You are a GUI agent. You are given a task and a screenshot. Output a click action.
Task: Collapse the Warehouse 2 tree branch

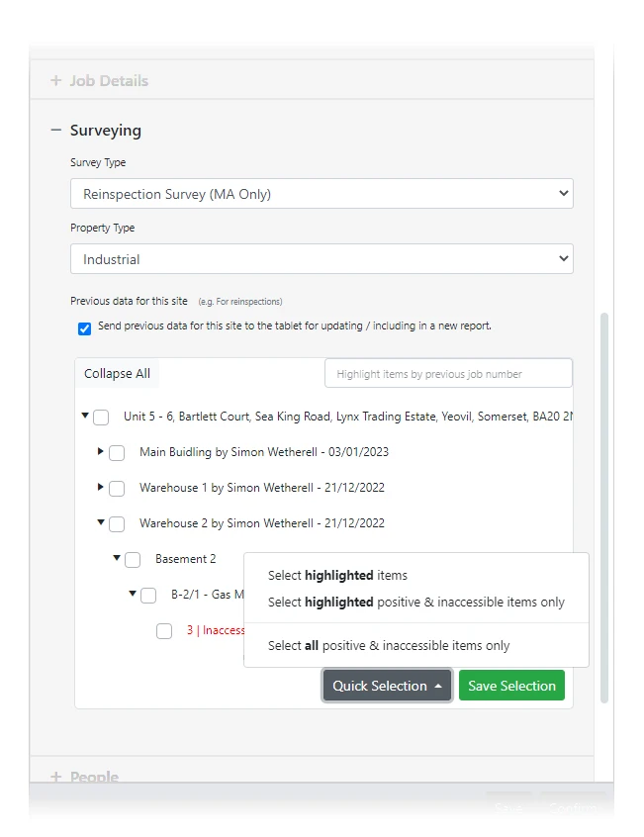(x=100, y=523)
